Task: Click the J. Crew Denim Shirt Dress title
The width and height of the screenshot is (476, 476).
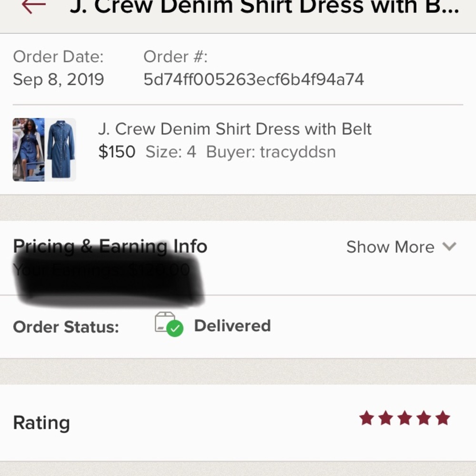Action: 235,129
